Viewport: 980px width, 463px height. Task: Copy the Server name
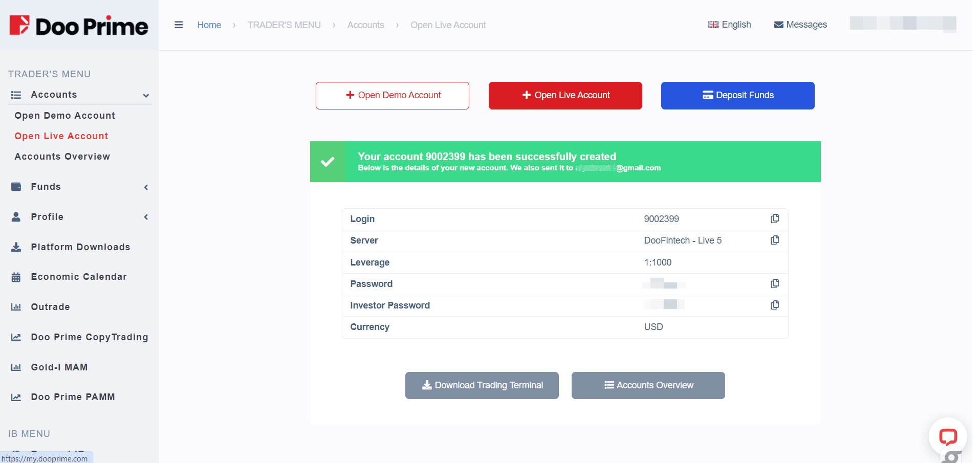tap(775, 240)
